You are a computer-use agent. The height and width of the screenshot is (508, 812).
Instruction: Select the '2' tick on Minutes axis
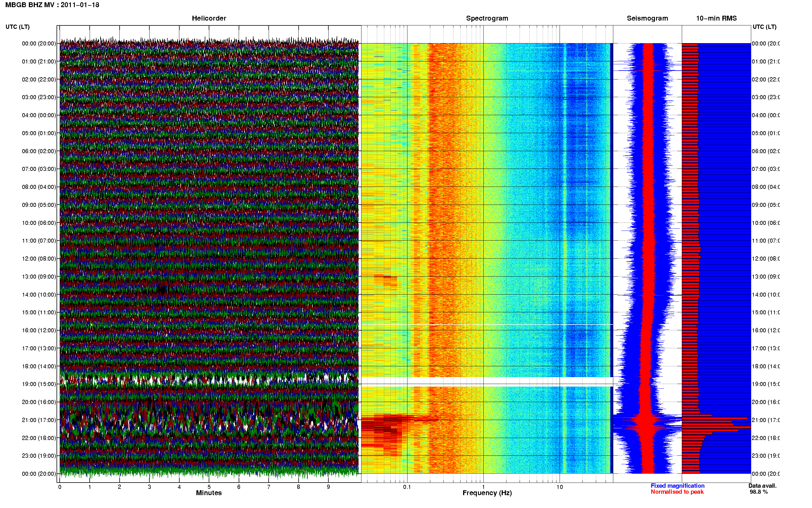click(120, 487)
